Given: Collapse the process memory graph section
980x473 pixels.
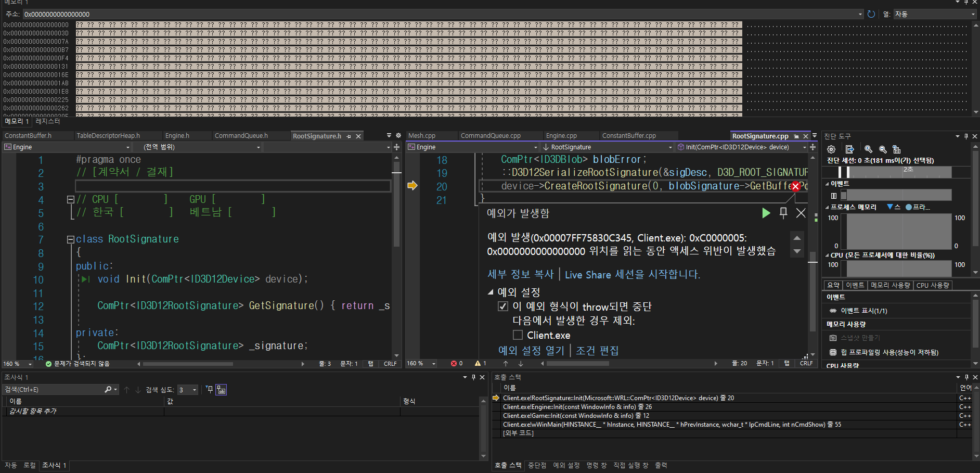Looking at the screenshot, I should pos(827,207).
